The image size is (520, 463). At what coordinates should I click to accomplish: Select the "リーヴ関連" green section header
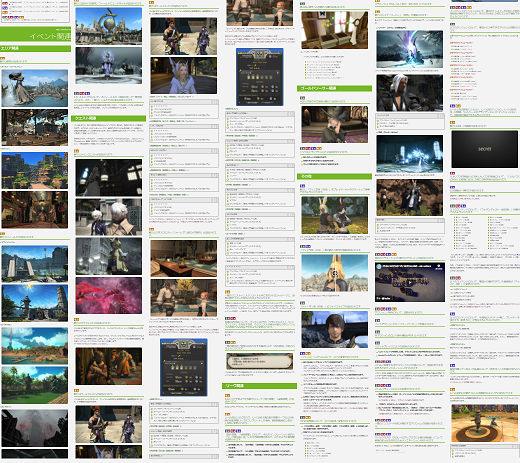[259, 386]
